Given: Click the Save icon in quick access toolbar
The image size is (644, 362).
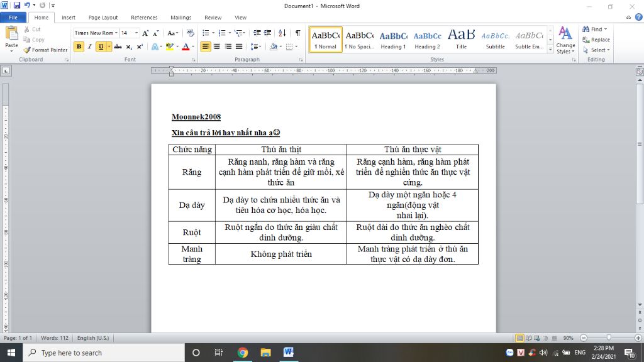Looking at the screenshot, I should [17, 5].
